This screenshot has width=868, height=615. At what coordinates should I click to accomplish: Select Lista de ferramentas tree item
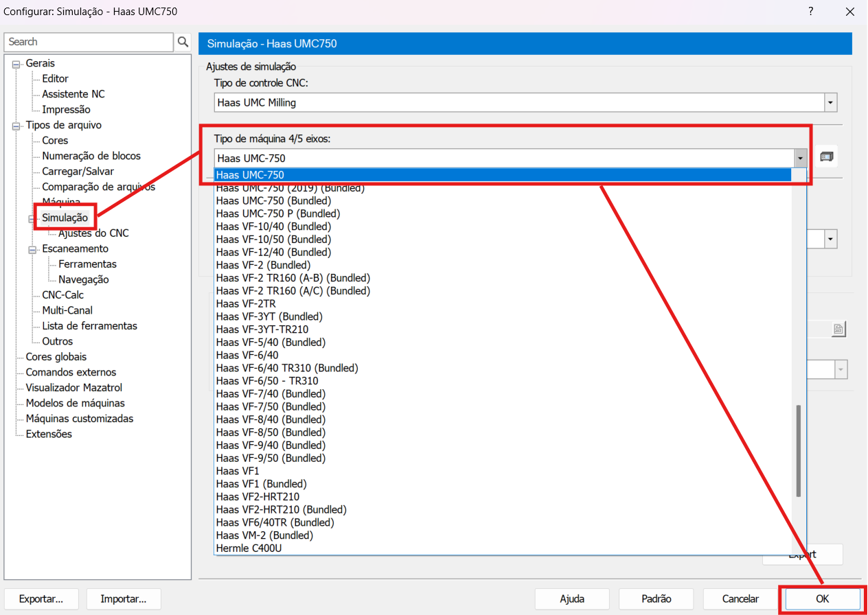coord(89,326)
